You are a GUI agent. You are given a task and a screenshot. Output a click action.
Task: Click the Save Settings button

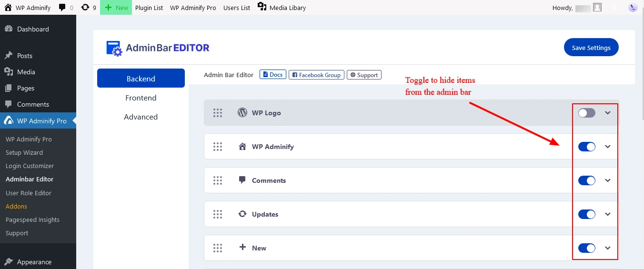click(x=591, y=48)
